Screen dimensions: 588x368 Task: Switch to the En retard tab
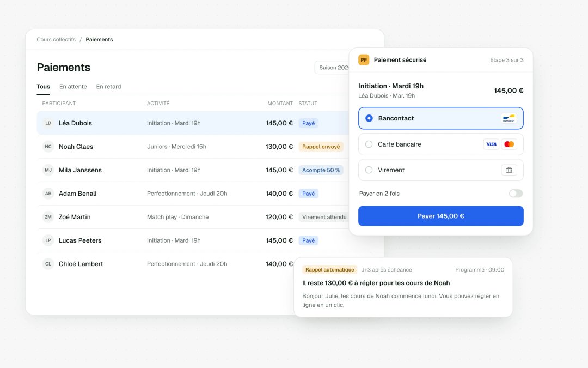[109, 87]
